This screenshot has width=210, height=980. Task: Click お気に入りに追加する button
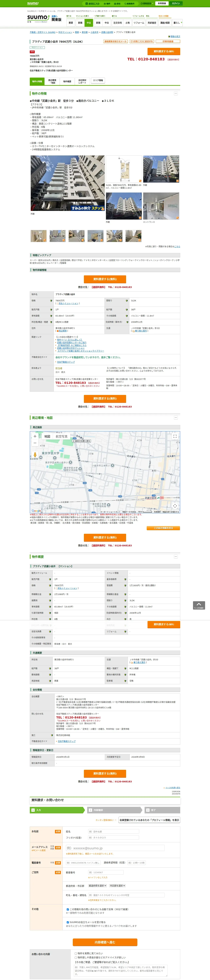click(142, 41)
